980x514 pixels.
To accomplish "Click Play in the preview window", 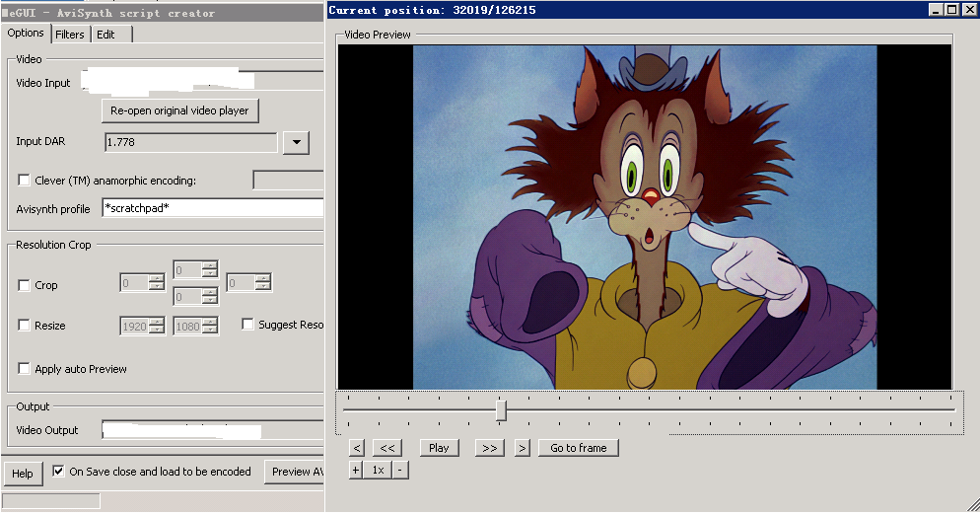I will click(439, 448).
